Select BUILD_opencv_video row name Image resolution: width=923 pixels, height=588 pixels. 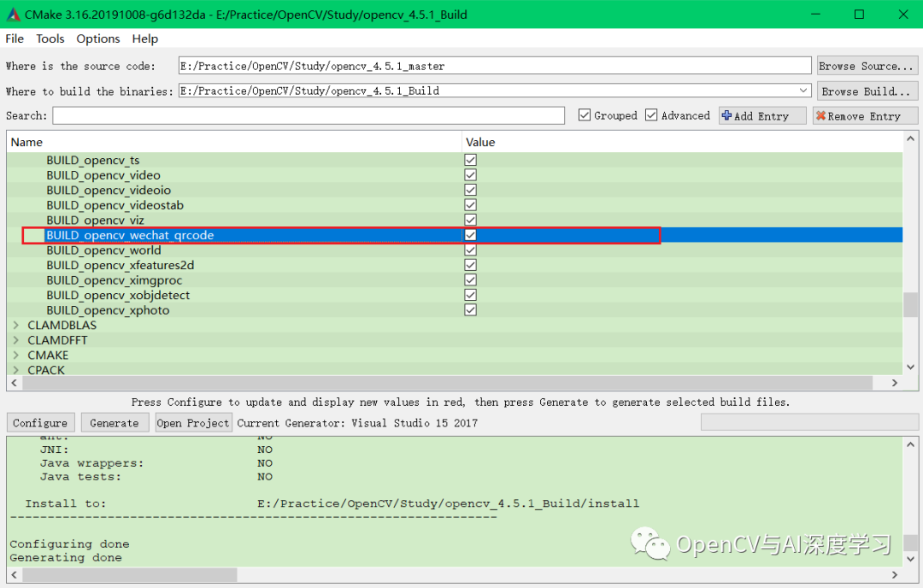103,175
